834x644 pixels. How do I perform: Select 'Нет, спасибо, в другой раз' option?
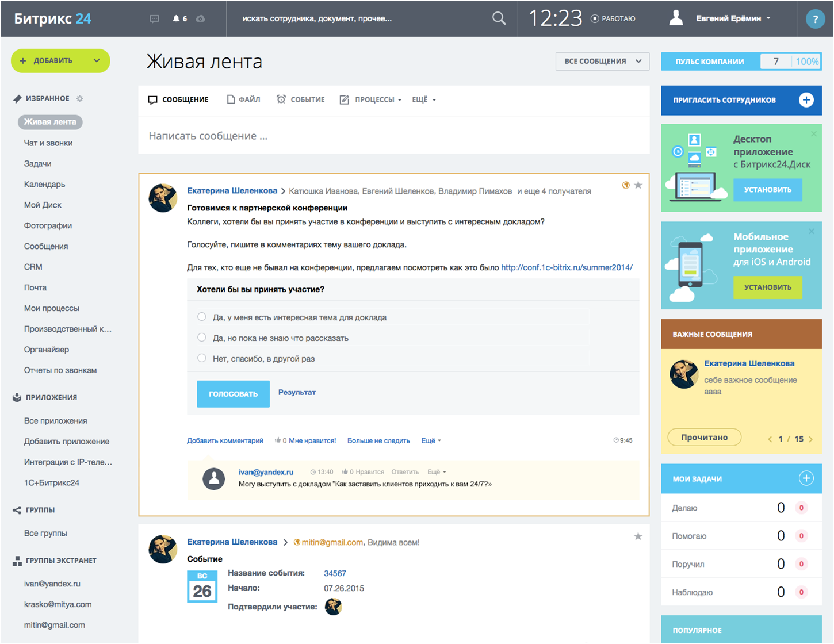point(202,358)
